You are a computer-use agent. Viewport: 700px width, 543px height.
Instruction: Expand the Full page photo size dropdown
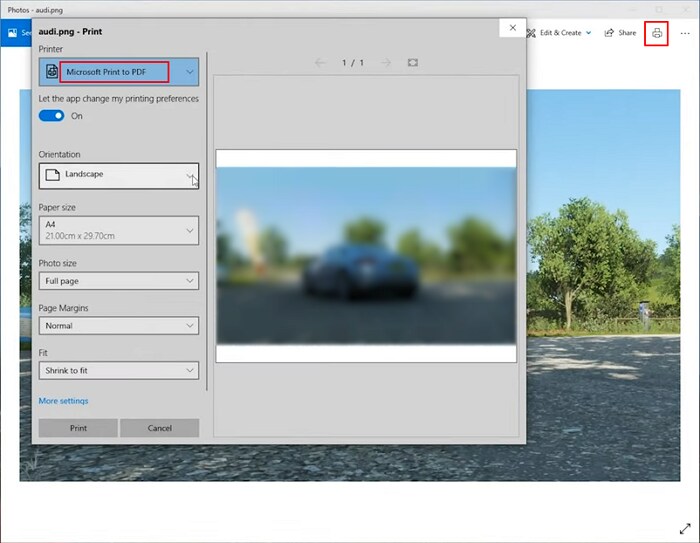click(119, 281)
